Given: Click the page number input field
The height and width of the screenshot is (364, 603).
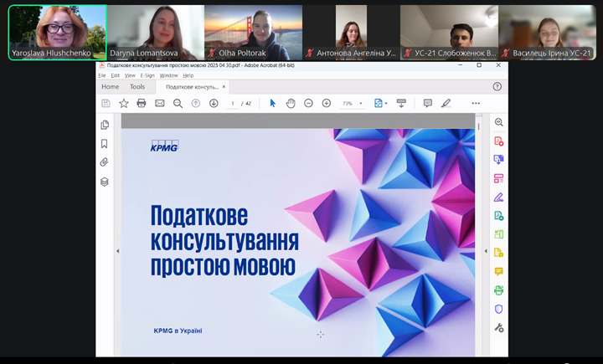Looking at the screenshot, I should 233,104.
